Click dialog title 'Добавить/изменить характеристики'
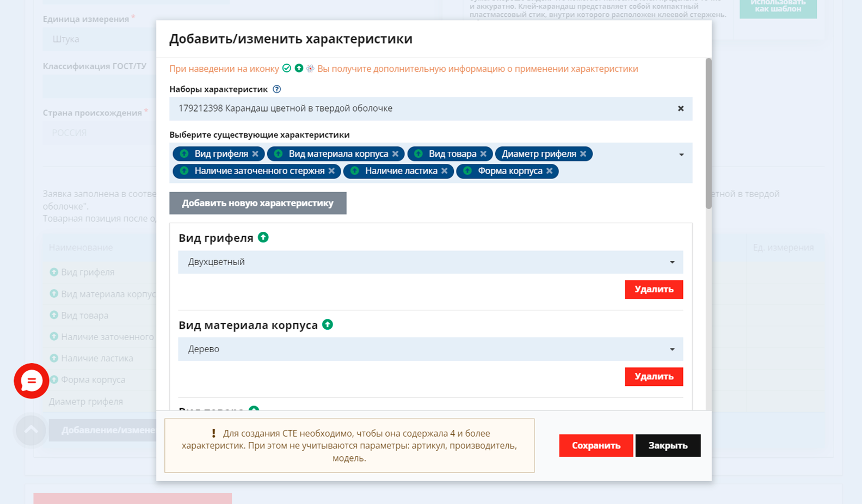The image size is (862, 504). click(291, 39)
